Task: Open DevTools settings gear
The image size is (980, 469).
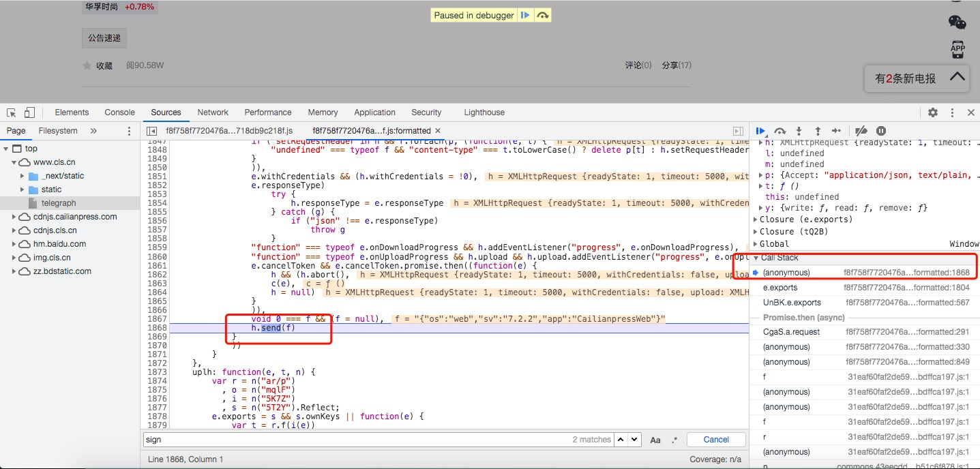Action: (x=933, y=112)
